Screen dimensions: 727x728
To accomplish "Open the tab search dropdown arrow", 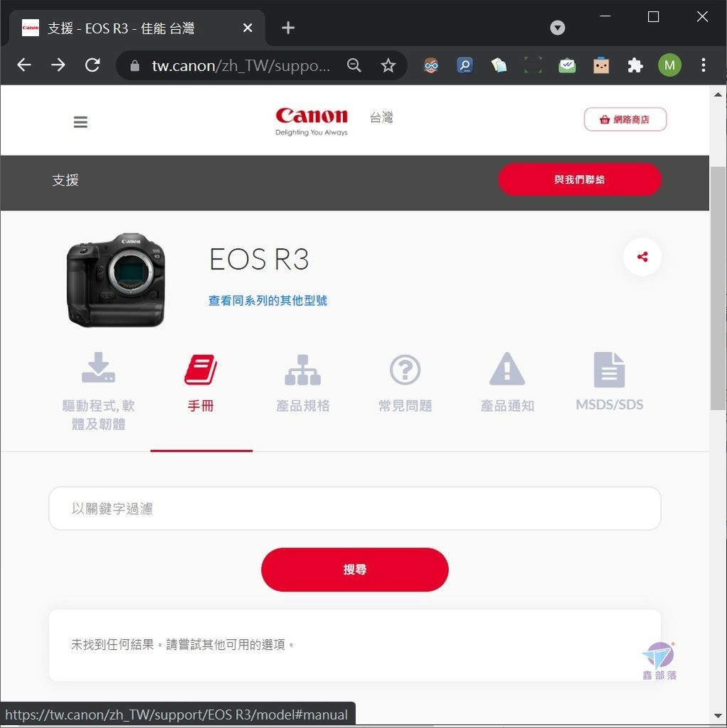I will 558,28.
